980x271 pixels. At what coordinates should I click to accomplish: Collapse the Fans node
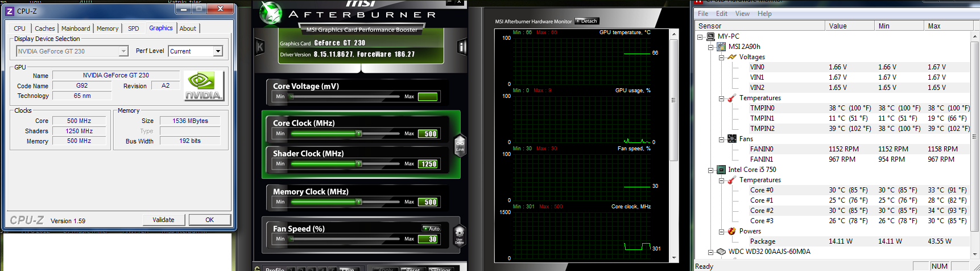(x=722, y=139)
